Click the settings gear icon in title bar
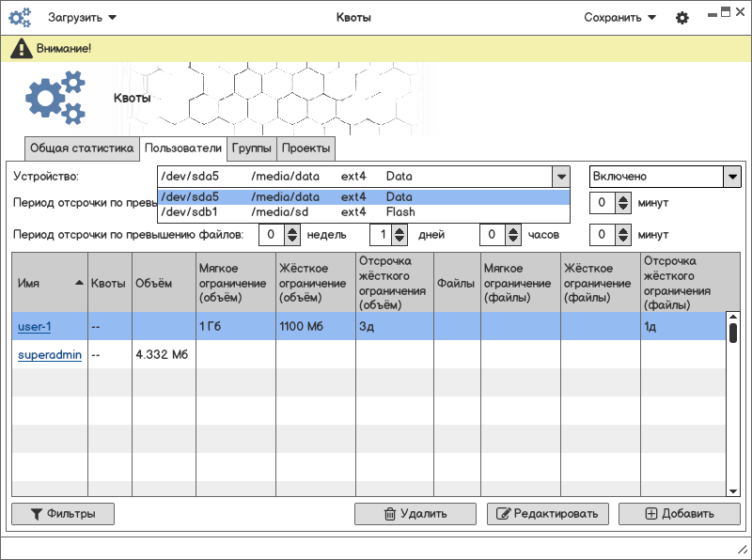The width and height of the screenshot is (752, 560). [682, 18]
